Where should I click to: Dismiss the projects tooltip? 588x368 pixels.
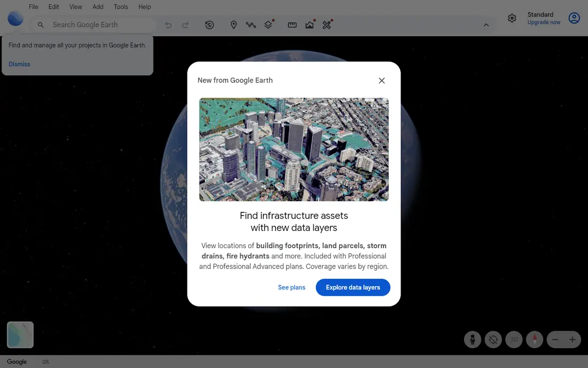pyautogui.click(x=19, y=64)
